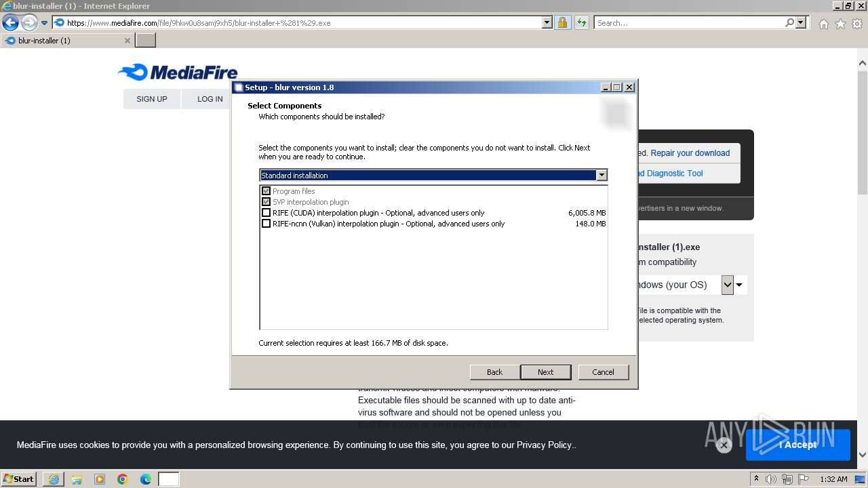This screenshot has height=488, width=868.
Task: Click the Setup window title icon
Action: coord(238,87)
